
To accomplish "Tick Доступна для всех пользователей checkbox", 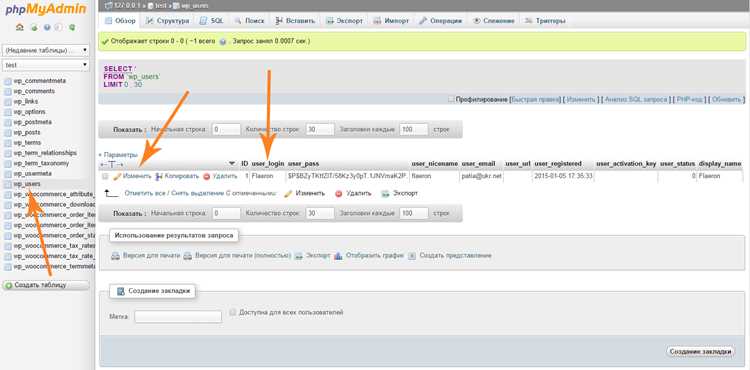I will click(x=232, y=312).
